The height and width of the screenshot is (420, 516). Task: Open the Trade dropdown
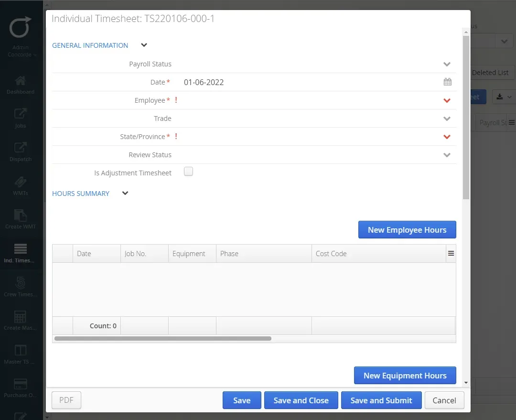[x=447, y=118]
